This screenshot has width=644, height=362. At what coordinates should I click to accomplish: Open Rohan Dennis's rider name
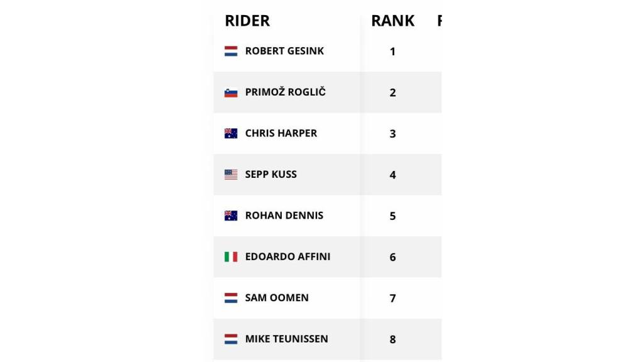(284, 216)
